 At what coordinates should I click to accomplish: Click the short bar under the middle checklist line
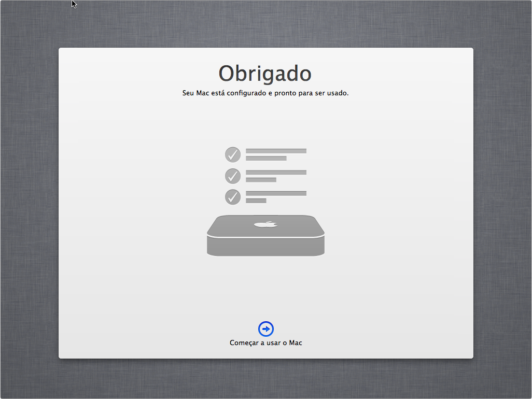click(261, 180)
